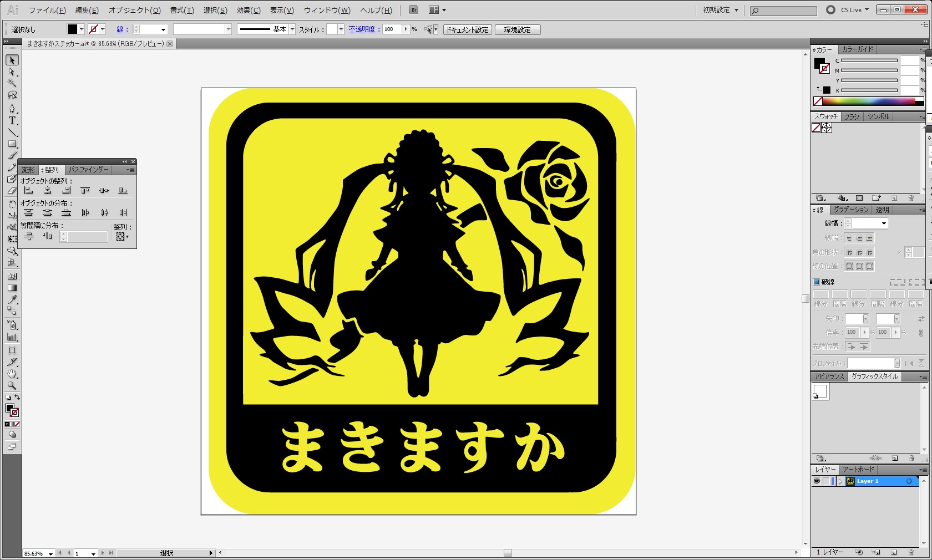This screenshot has width=932, height=560.
Task: Click the C slider in Color panel
Action: (869, 60)
